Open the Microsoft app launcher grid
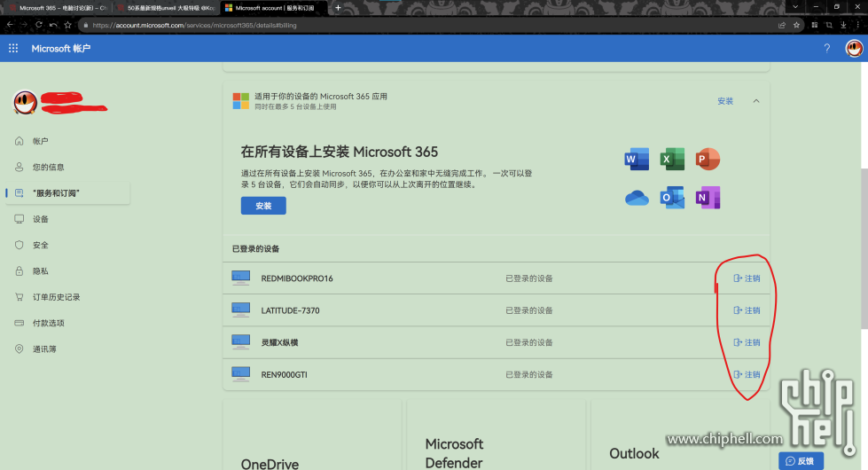 tap(13, 49)
